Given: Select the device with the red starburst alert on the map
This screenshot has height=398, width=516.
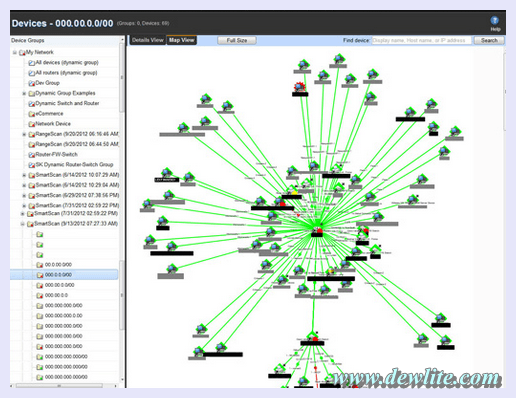Looking at the screenshot, I should pos(300,87).
